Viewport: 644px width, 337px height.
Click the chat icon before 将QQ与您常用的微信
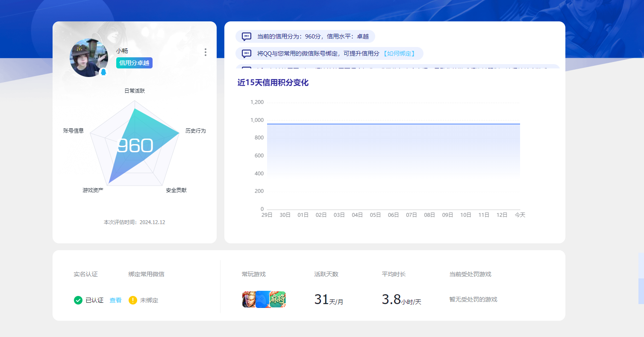[x=247, y=53]
